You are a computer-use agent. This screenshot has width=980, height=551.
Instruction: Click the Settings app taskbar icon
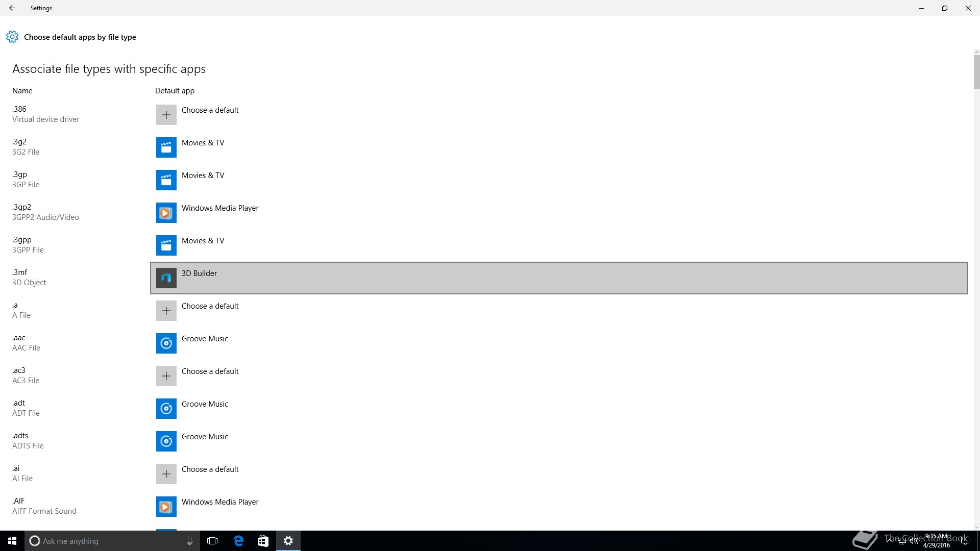(288, 541)
